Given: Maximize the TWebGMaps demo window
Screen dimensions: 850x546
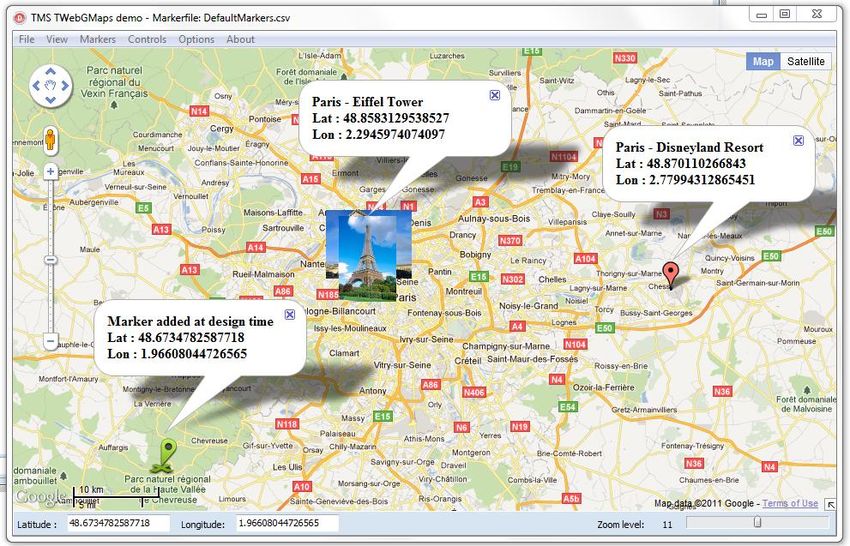Looking at the screenshot, I should [784, 14].
